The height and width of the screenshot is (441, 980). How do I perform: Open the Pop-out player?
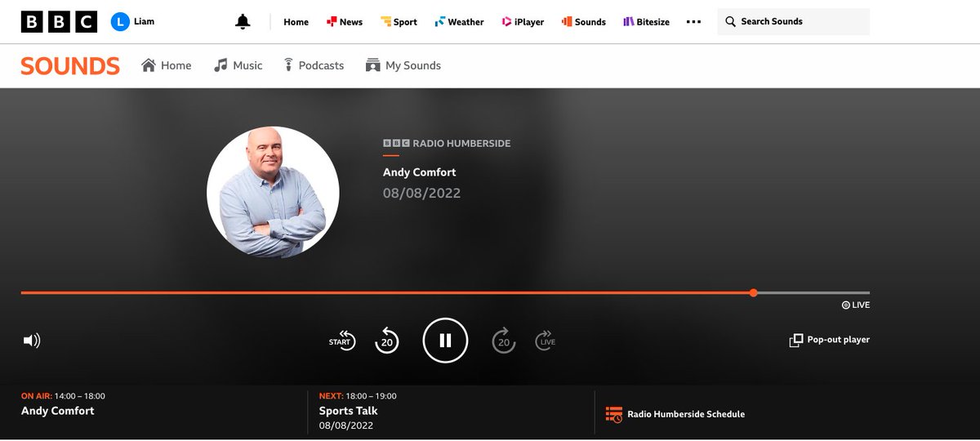point(829,340)
